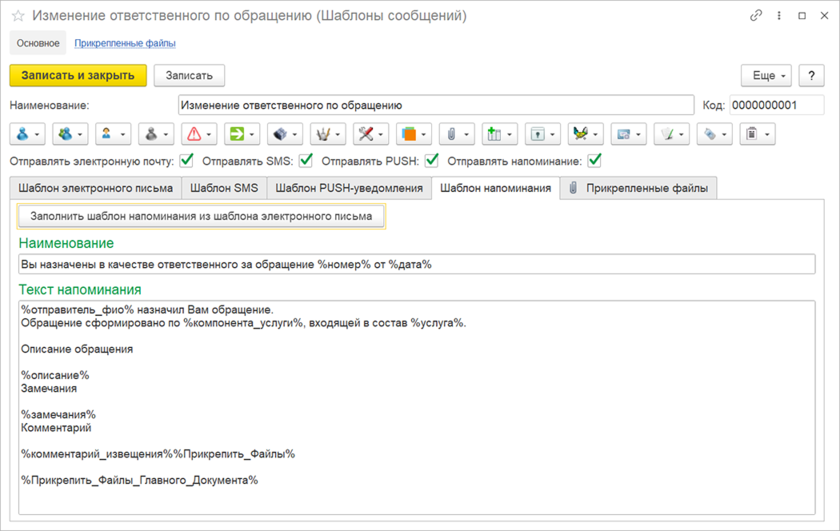Switch to the 'Шаблон SMS' tab
Viewport: 840px width, 531px height.
[x=224, y=188]
